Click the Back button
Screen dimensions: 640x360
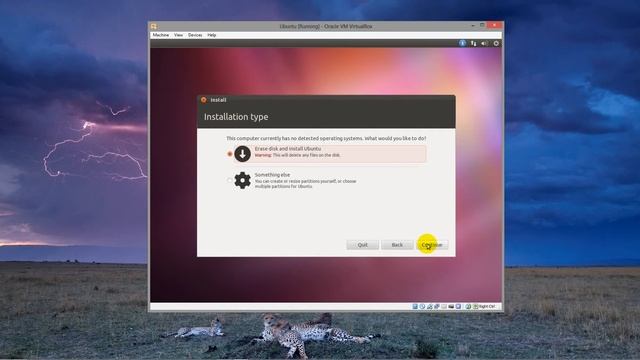[x=397, y=245]
